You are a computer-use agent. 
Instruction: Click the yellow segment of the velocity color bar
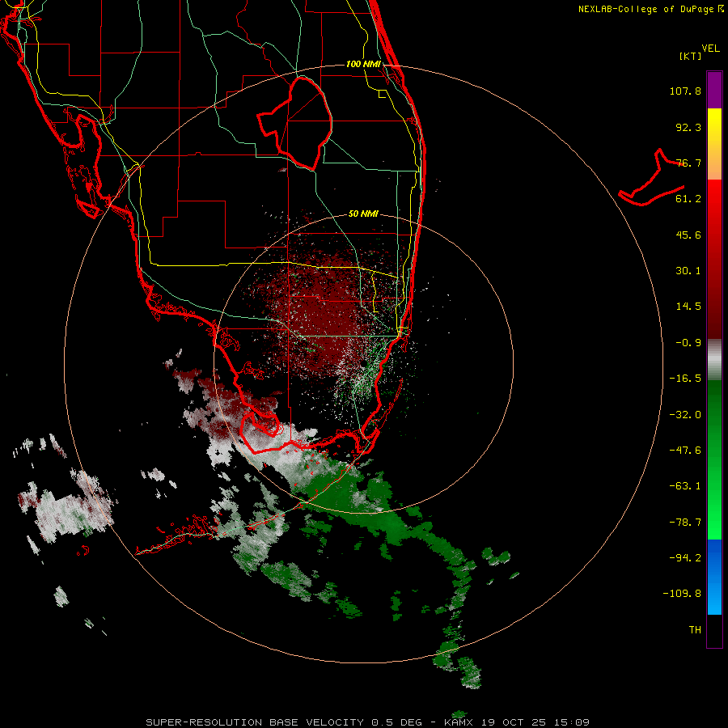coord(714,144)
